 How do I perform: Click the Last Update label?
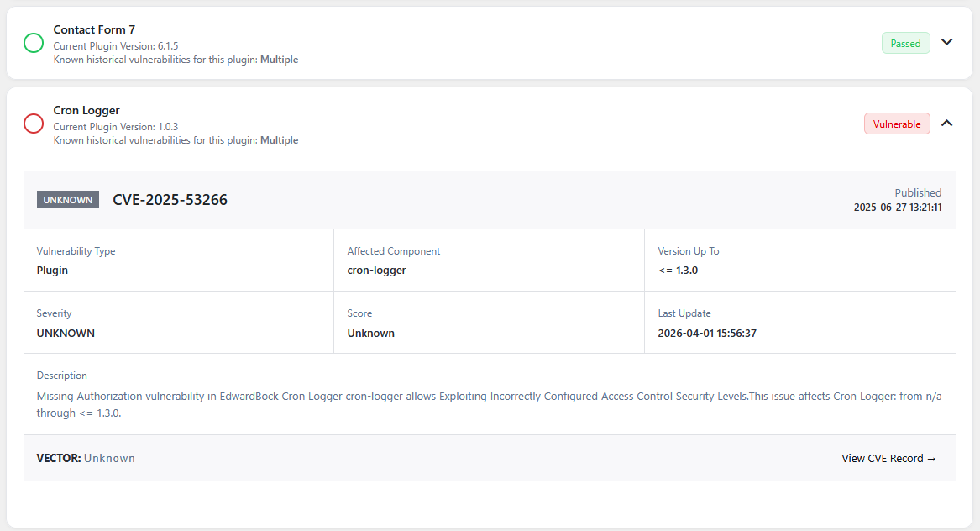point(684,313)
